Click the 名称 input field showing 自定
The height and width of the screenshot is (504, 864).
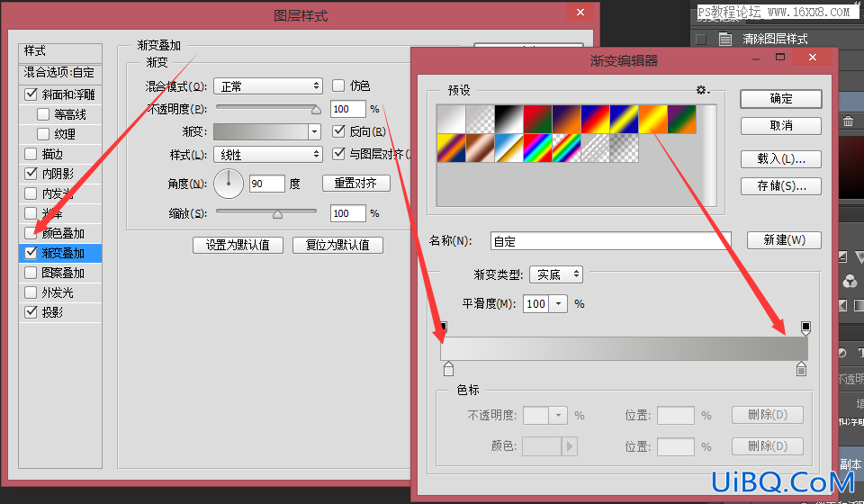click(x=610, y=241)
